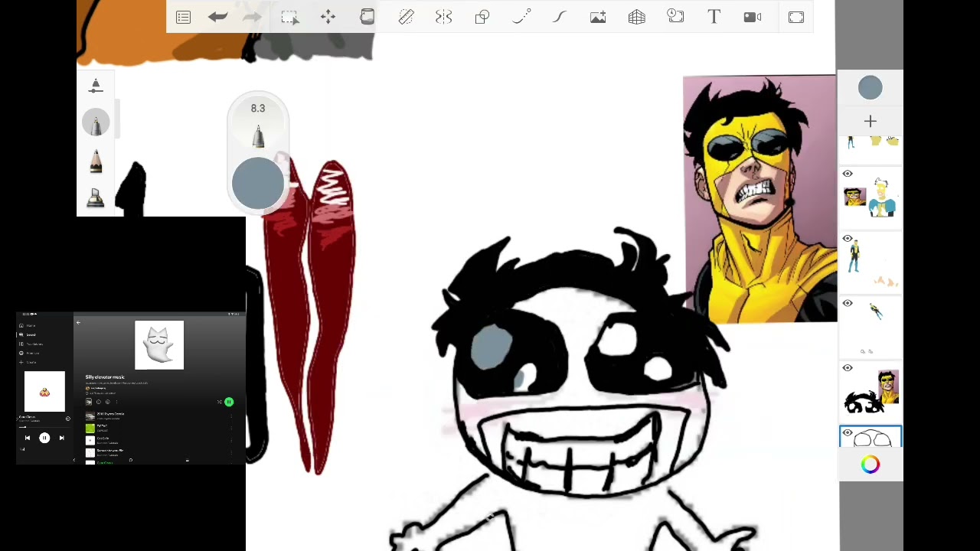This screenshot has width=980, height=551.
Task: Add a new layer with plus button
Action: 871,122
